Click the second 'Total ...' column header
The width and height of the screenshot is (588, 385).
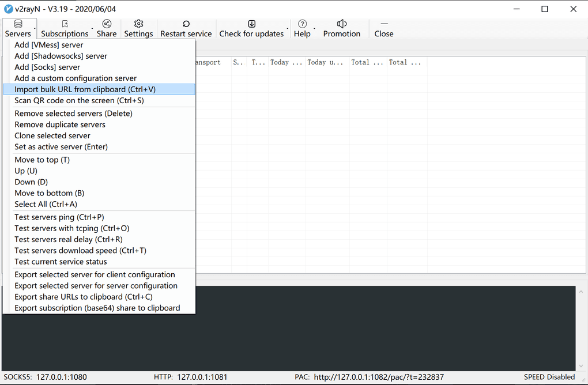point(406,62)
